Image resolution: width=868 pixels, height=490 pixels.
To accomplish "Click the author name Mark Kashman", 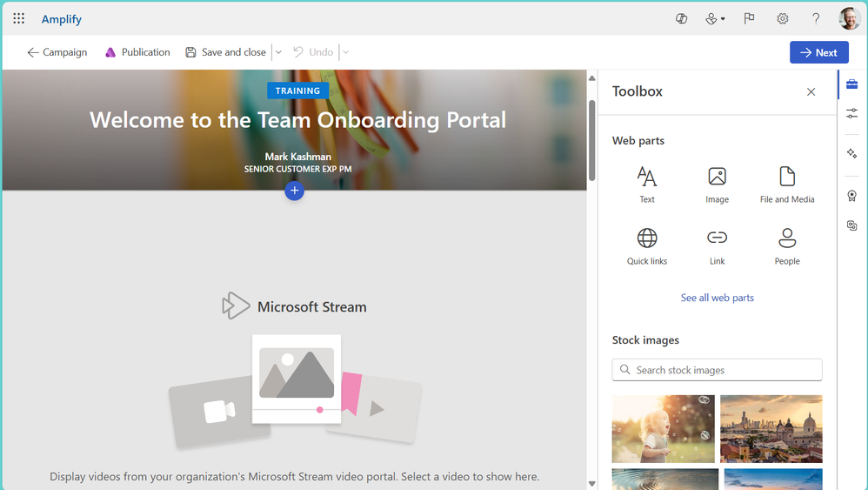I will click(x=297, y=157).
